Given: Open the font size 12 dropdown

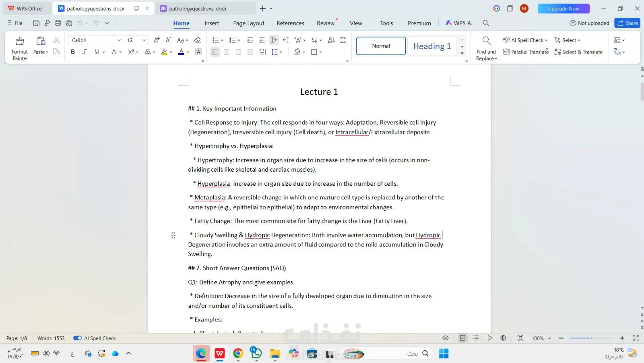Looking at the screenshot, I should coord(144,40).
